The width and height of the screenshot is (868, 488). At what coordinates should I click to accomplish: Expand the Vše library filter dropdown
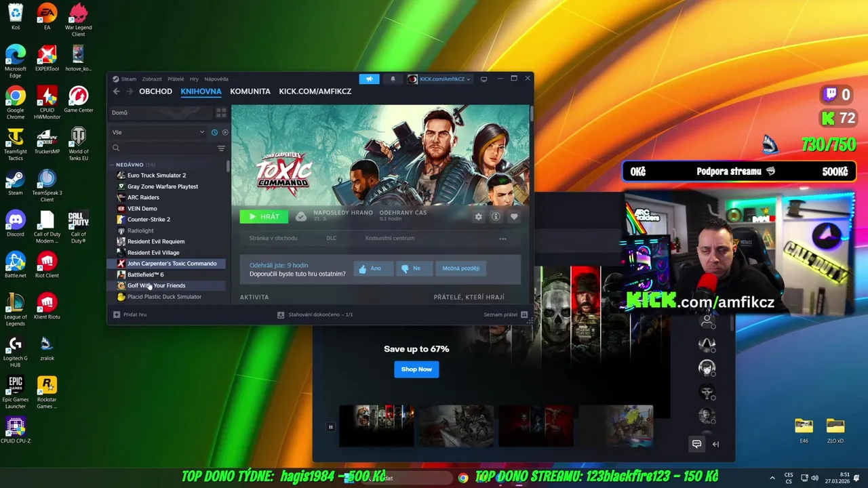point(158,132)
